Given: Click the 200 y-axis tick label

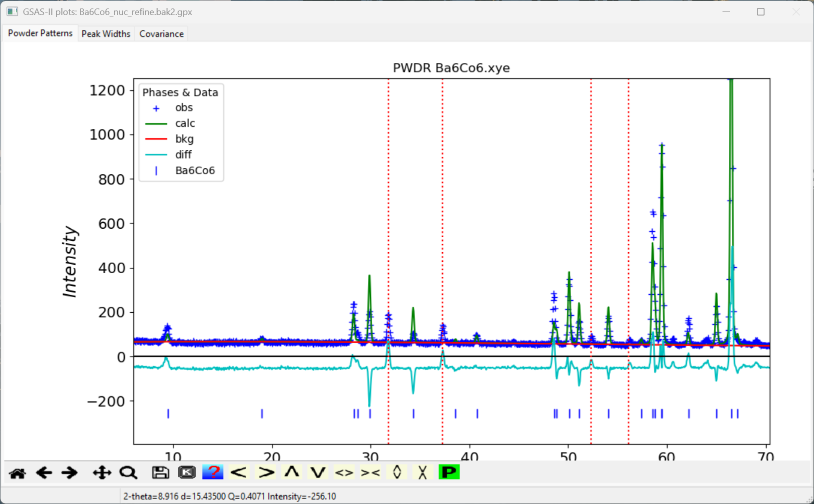Looking at the screenshot, I should [111, 313].
